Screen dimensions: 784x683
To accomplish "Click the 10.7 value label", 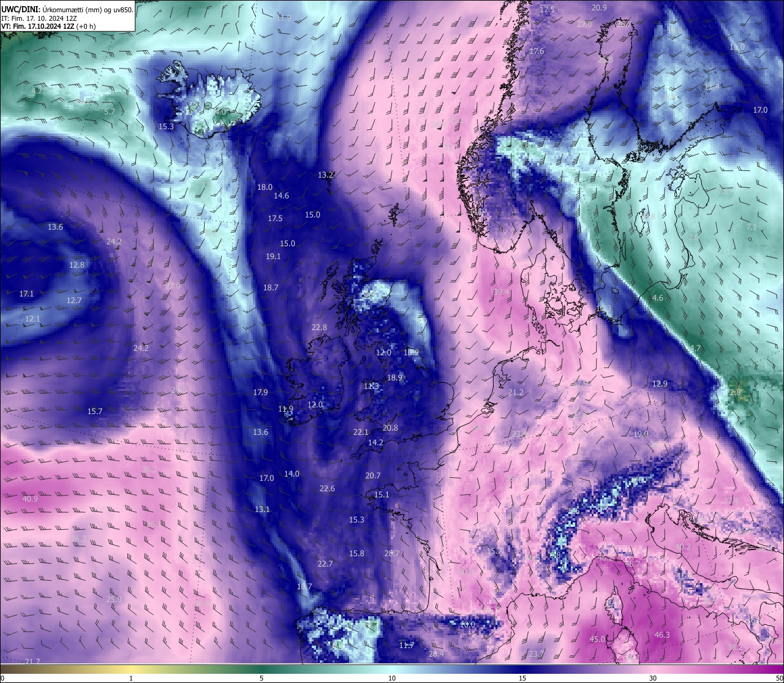I will [x=304, y=587].
